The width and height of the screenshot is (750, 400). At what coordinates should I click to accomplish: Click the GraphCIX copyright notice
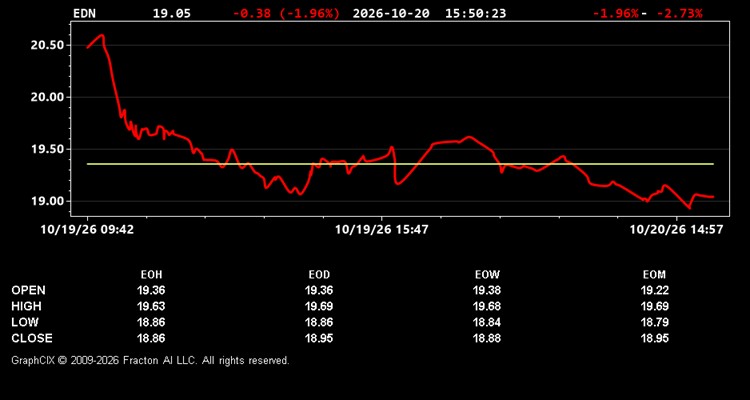pos(150,360)
